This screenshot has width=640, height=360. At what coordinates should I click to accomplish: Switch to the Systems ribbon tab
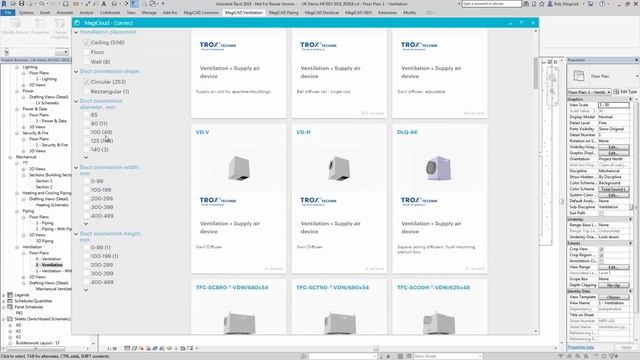click(x=27, y=13)
